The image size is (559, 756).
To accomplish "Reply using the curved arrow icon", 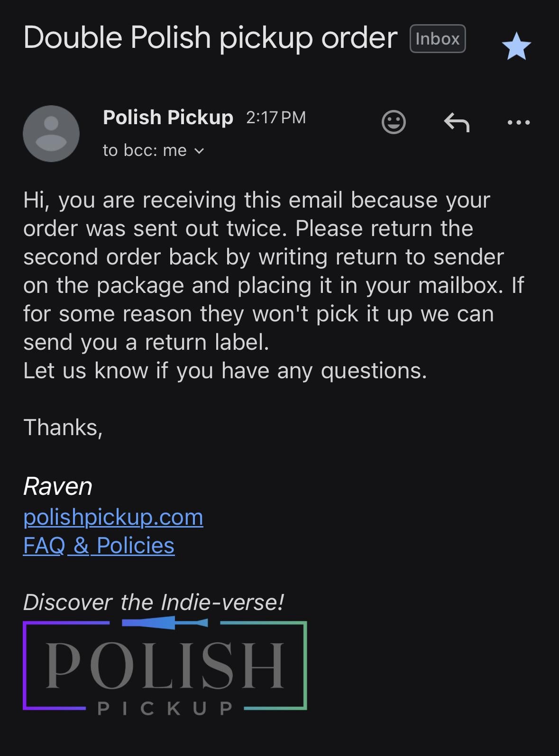I will point(457,122).
